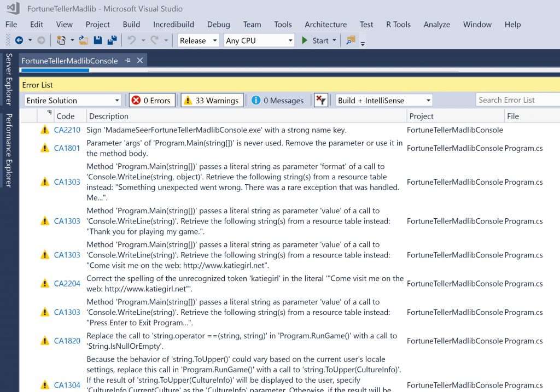Open the Release configuration dropdown

coord(198,40)
